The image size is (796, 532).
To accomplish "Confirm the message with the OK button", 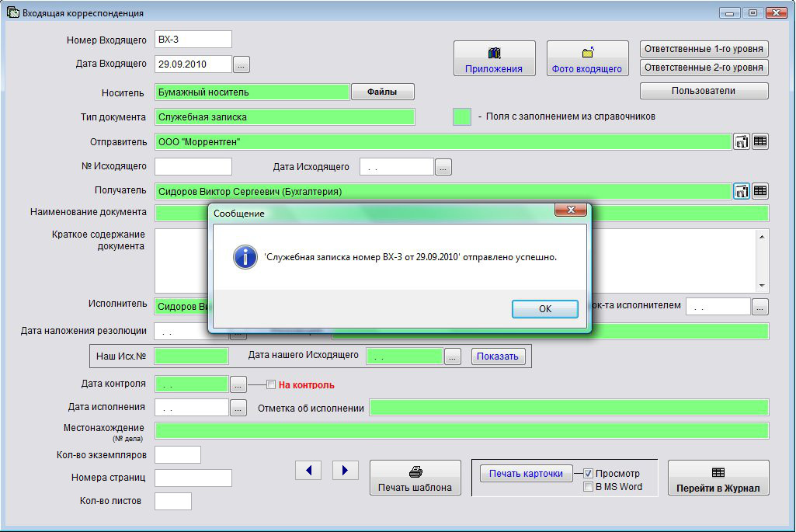I will (544, 308).
